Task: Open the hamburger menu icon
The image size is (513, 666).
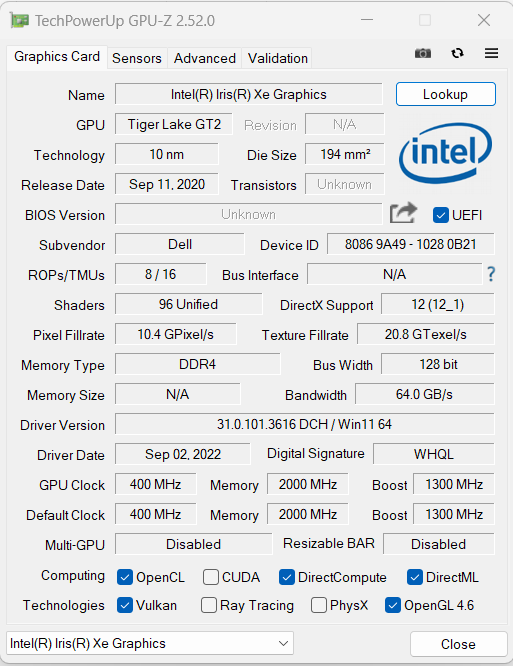Action: (491, 53)
